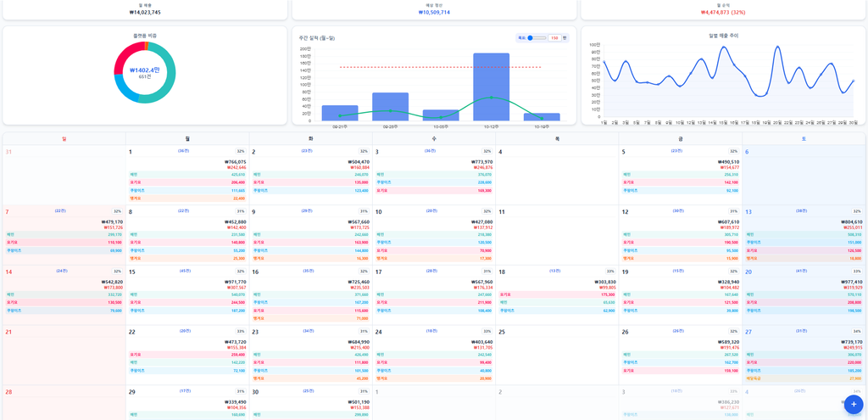Image resolution: width=868 pixels, height=420 pixels.
Task: Click the 쿠팡이츠 111,665 row on day 1
Action: point(187,190)
